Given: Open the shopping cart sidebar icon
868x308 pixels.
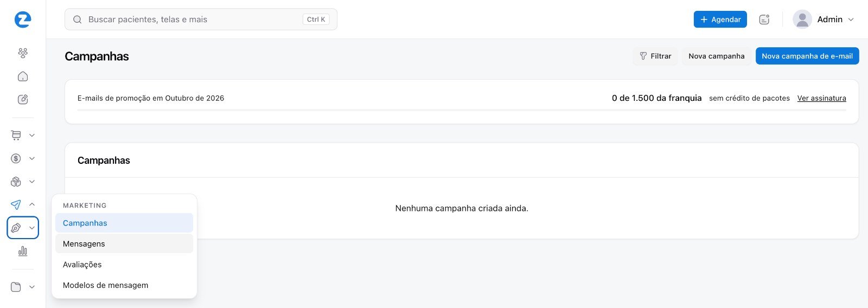Looking at the screenshot, I should pyautogui.click(x=16, y=135).
